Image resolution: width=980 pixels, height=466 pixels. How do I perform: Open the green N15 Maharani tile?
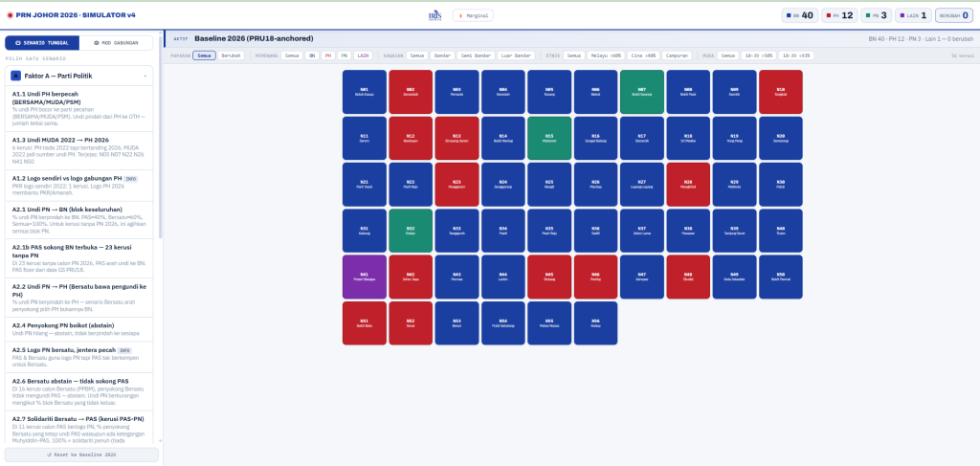coord(548,138)
